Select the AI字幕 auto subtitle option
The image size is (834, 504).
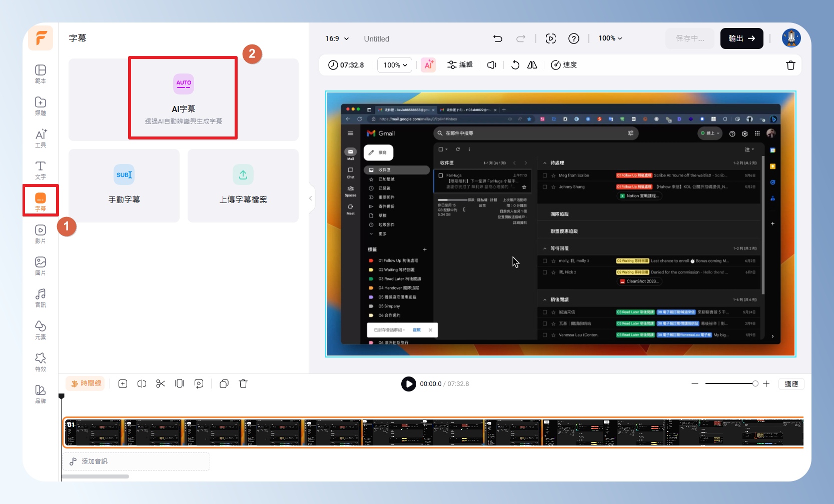coord(183,98)
